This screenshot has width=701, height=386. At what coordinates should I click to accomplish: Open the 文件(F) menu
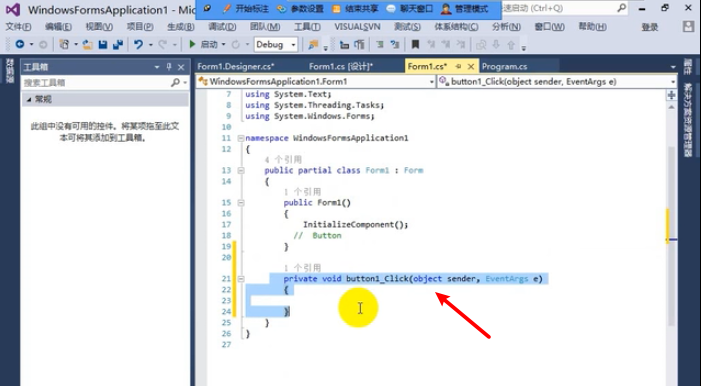click(x=18, y=27)
